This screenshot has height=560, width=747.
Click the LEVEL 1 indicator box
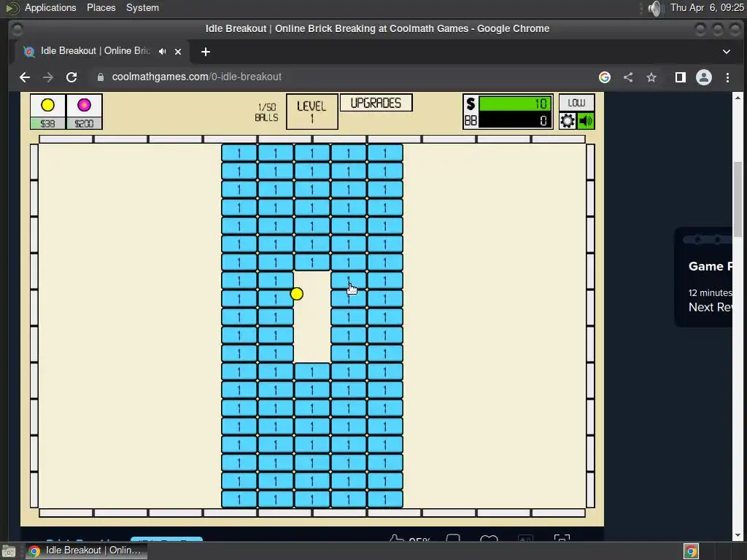point(312,112)
